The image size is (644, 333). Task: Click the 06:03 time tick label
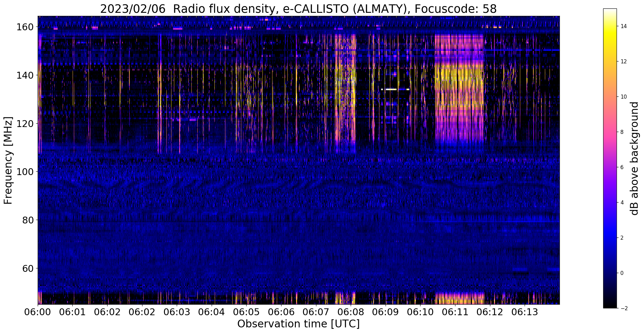[177, 312]
